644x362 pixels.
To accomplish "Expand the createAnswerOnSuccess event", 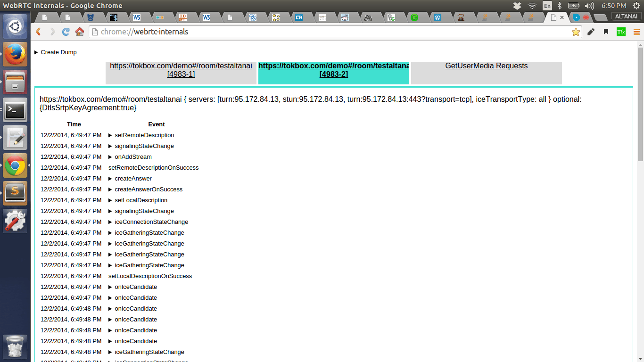I will 145,189.
